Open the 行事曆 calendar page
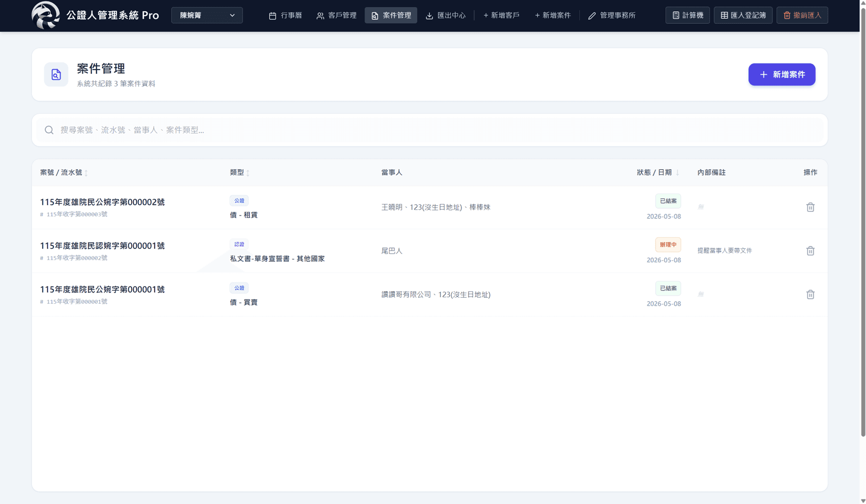The width and height of the screenshot is (866, 504). coord(285,15)
